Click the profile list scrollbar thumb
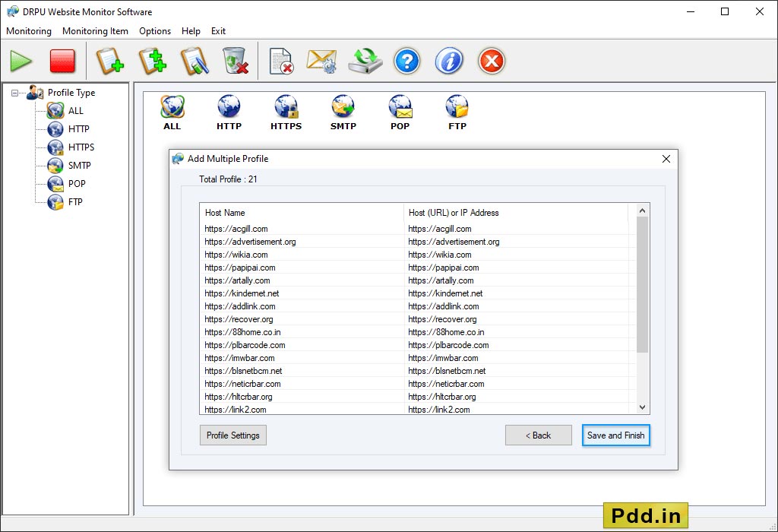This screenshot has height=532, width=778. pyautogui.click(x=642, y=285)
